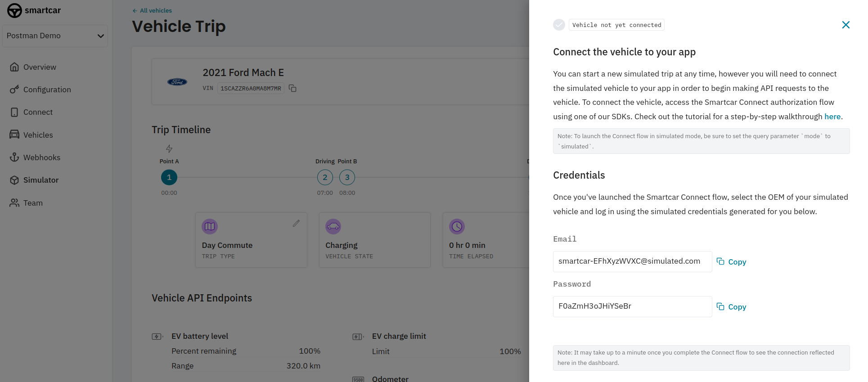The image size is (868, 382).
Task: Click the connection status checkmark icon
Action: coord(559,25)
